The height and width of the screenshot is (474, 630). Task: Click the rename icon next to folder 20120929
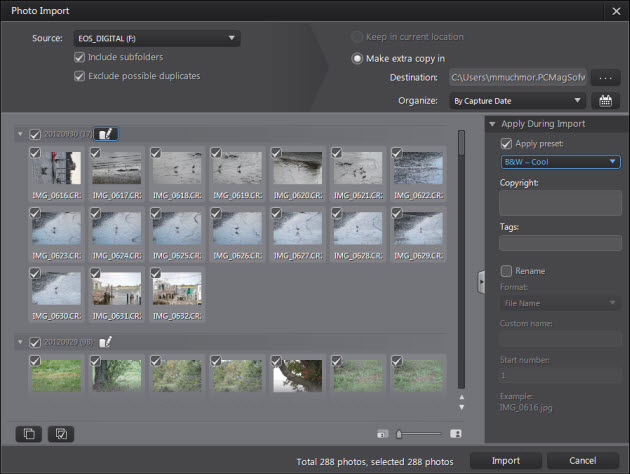tap(105, 342)
